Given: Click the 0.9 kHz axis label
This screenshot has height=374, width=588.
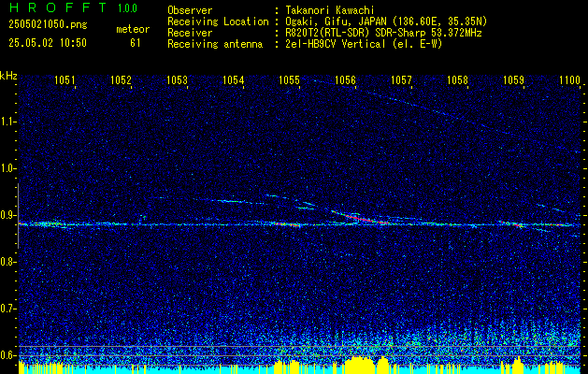Looking at the screenshot, I should pos(7,215).
